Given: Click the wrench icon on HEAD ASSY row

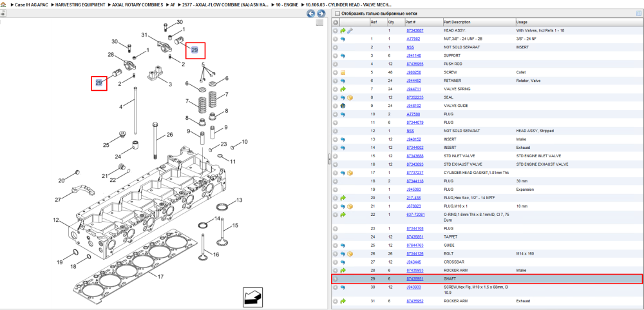Looking at the screenshot, I should [350, 30].
